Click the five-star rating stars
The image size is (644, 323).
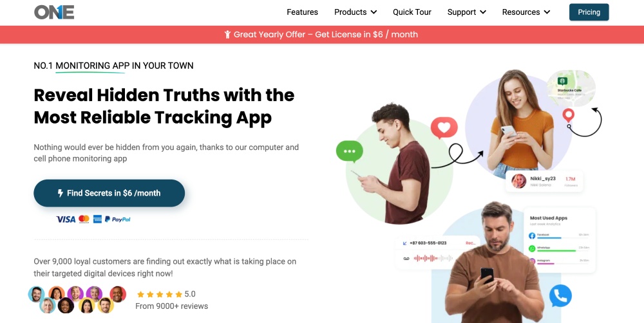159,294
